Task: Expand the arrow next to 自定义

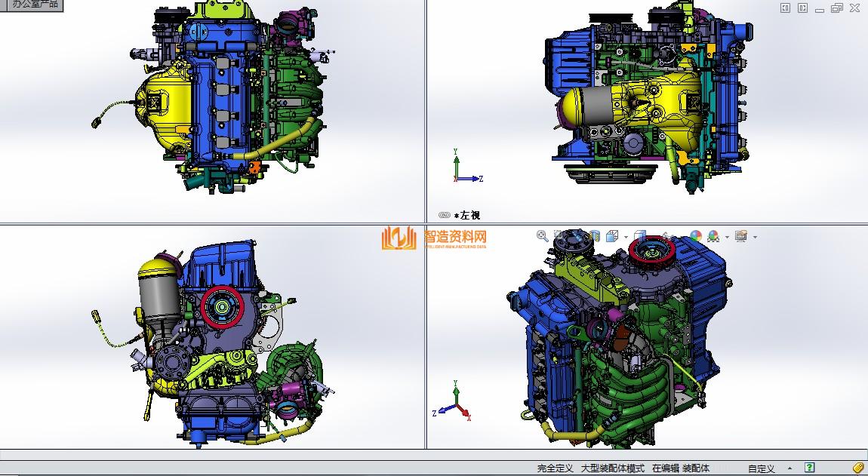Action: [x=790, y=468]
